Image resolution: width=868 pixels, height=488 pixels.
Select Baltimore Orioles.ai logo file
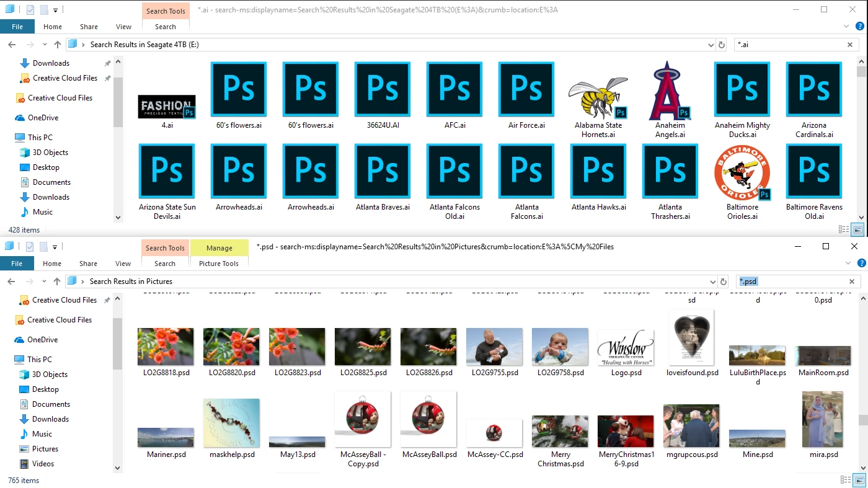[742, 172]
